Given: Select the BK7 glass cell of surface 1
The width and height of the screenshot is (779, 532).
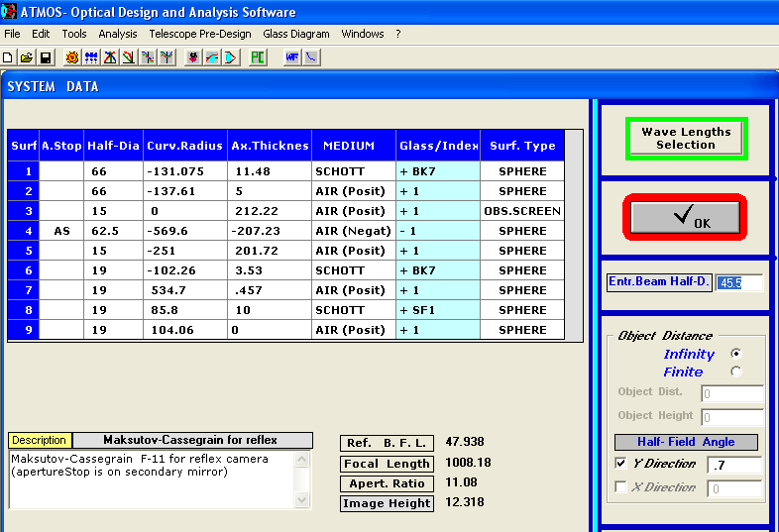Looking at the screenshot, I should coord(438,171).
